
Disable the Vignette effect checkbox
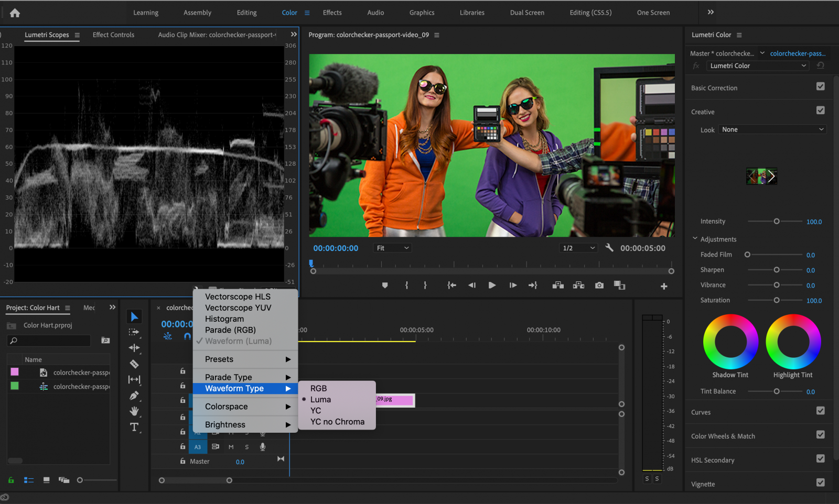[x=821, y=483]
